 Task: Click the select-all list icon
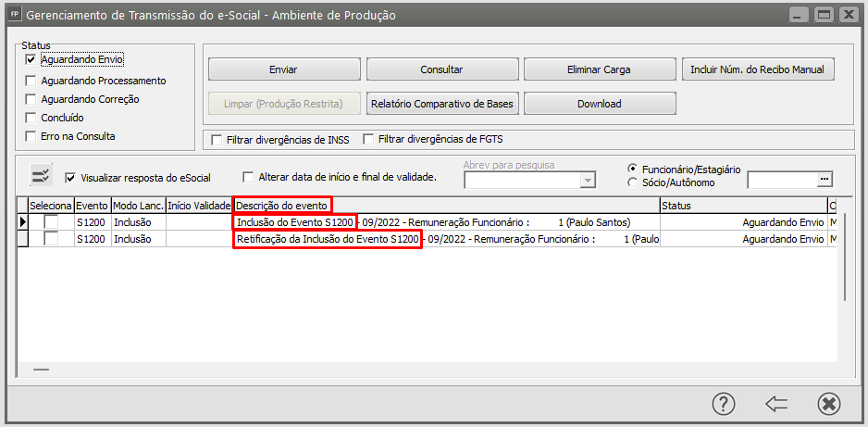(x=42, y=176)
